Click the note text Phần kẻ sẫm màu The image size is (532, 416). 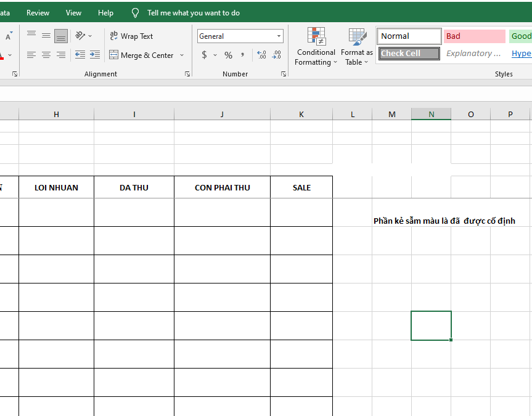444,221
